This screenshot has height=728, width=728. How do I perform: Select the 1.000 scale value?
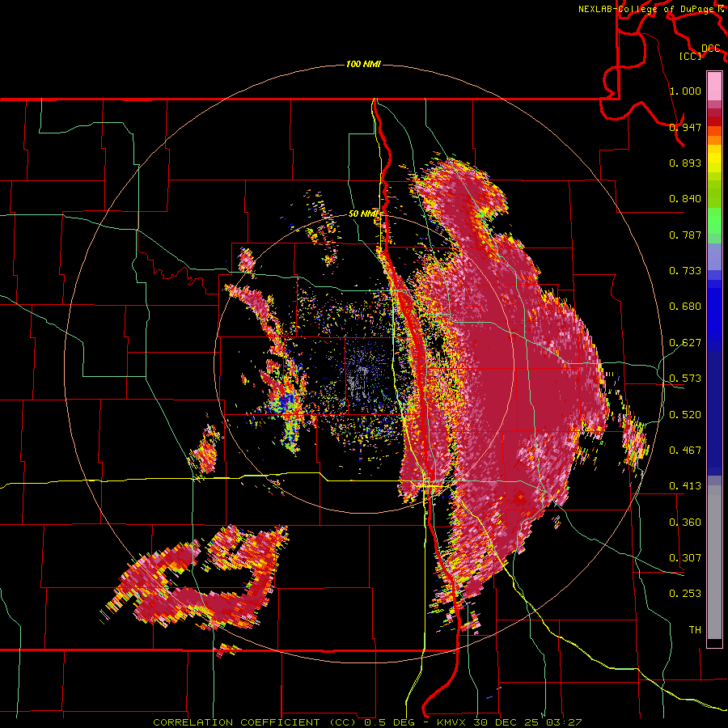pyautogui.click(x=685, y=91)
